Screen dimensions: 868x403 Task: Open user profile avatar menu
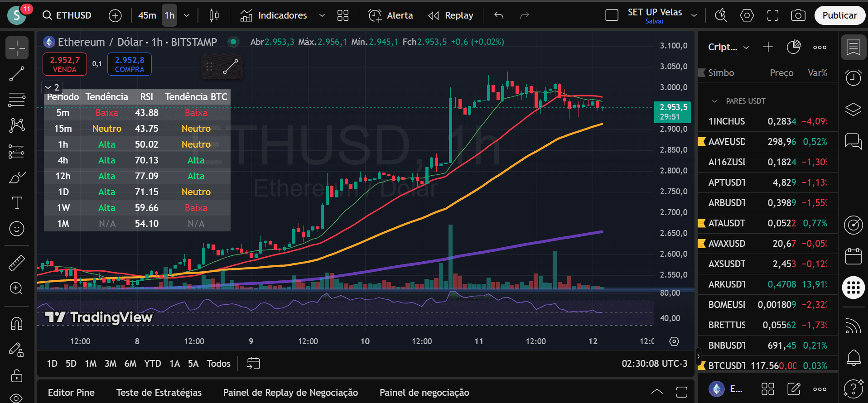(x=17, y=15)
